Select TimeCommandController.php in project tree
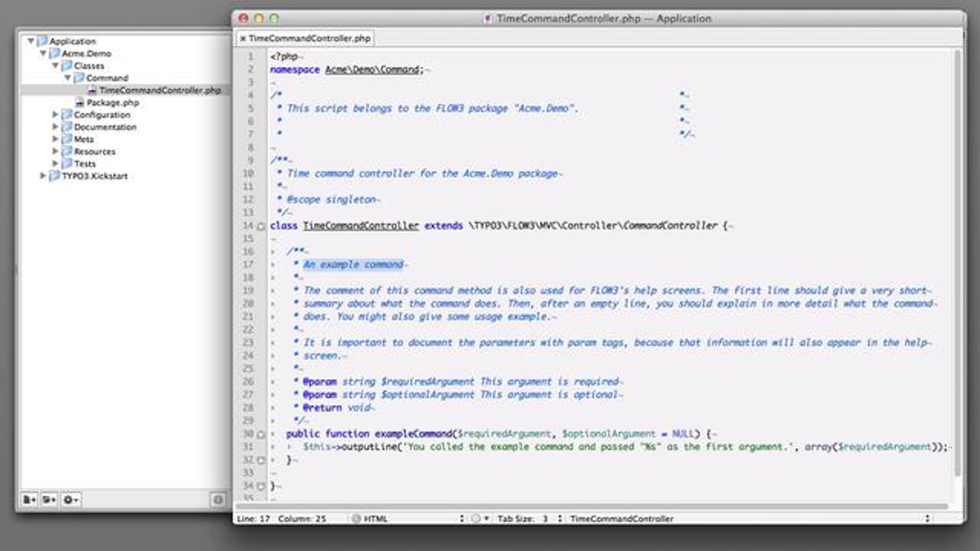Screen dimensions: 980x551 [160, 90]
